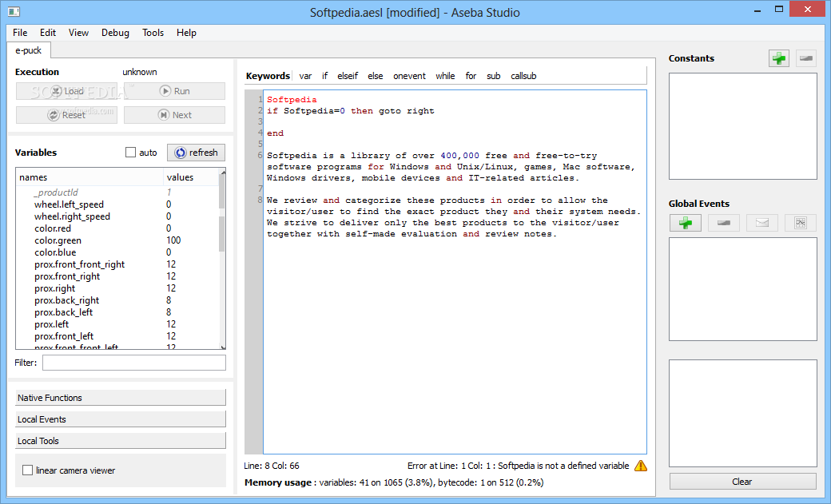Image resolution: width=831 pixels, height=504 pixels.
Task: Click the names column header
Action: 89,177
